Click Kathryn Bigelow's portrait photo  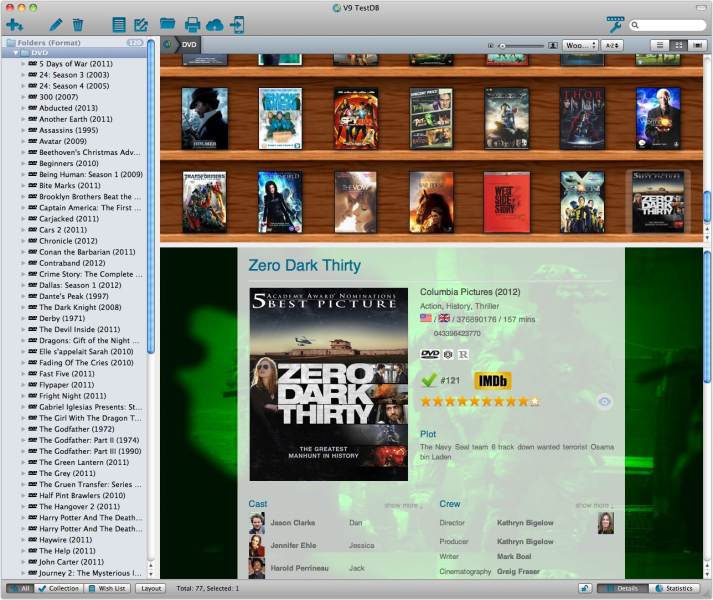coord(606,523)
